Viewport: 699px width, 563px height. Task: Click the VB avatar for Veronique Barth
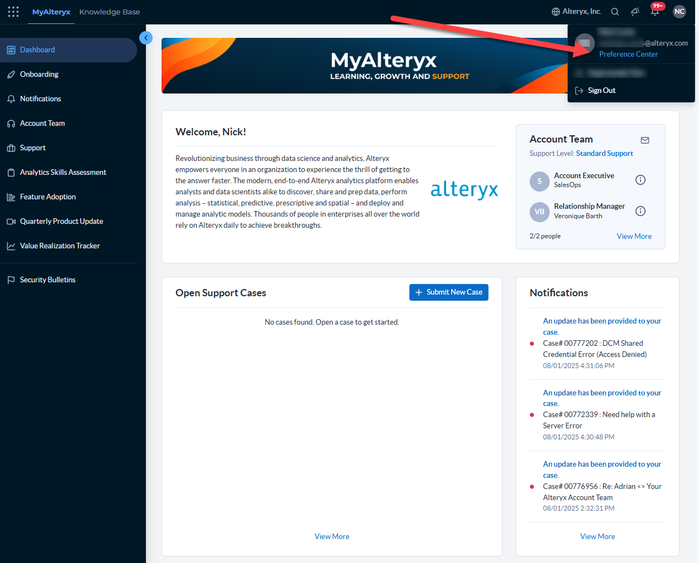click(x=539, y=212)
